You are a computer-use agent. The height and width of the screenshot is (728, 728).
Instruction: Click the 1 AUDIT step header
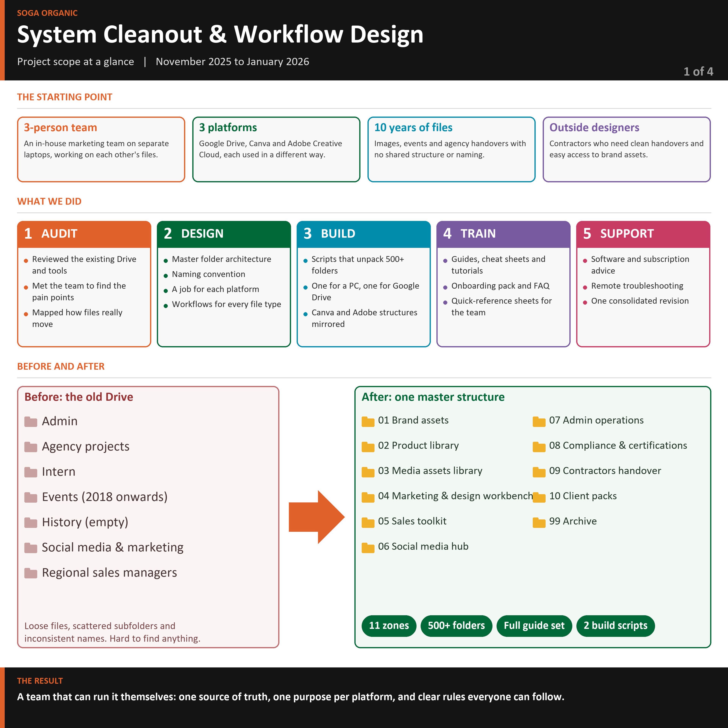tap(84, 234)
